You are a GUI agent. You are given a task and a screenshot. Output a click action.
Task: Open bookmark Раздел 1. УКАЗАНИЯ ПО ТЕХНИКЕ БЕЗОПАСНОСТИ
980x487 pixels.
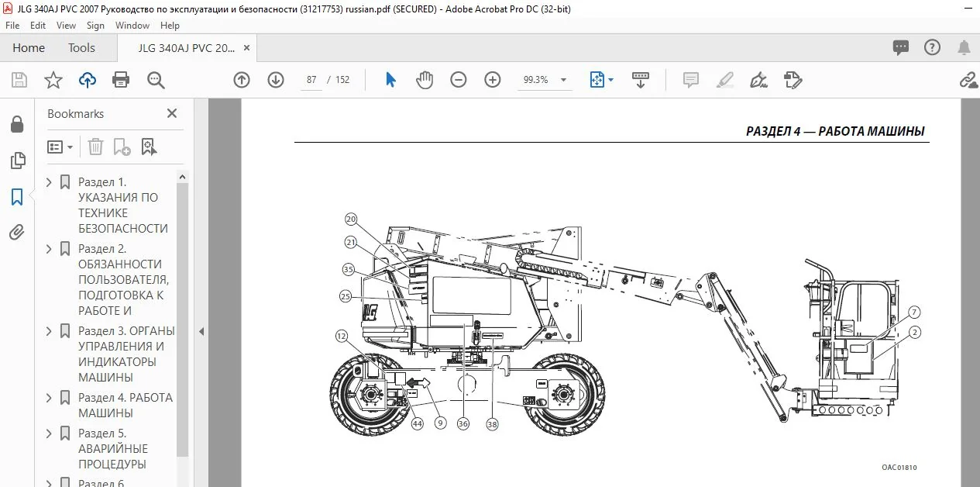[x=123, y=206]
